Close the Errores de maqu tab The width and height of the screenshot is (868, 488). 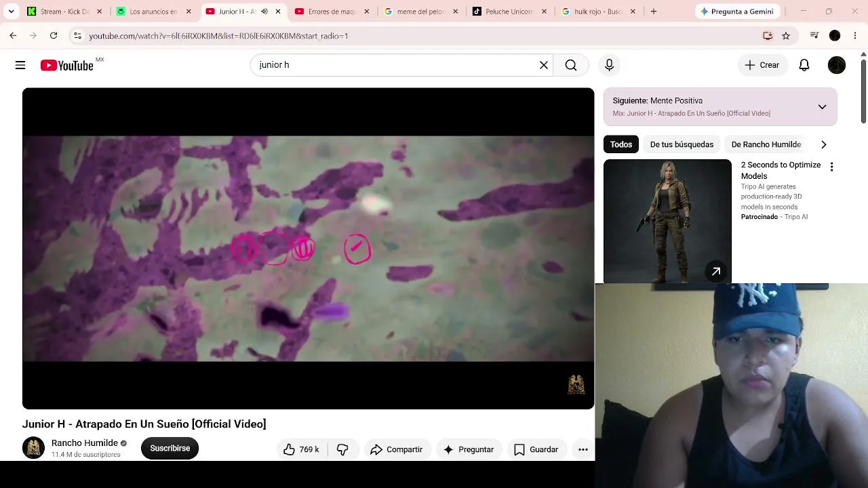[x=366, y=12]
